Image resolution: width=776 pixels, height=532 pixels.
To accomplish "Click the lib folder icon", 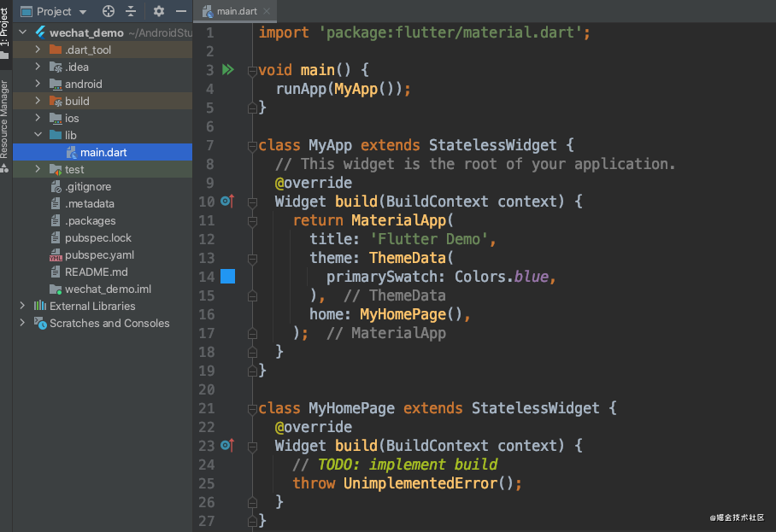I will (56, 135).
